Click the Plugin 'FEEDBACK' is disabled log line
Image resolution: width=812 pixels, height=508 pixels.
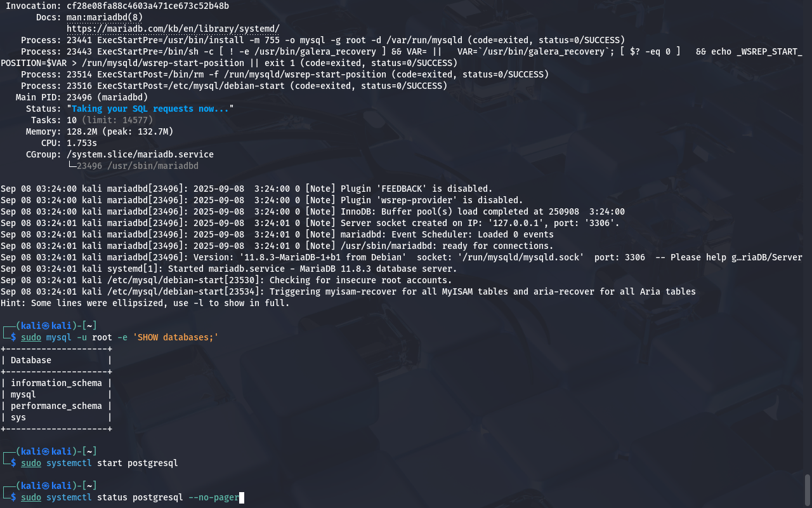pos(247,189)
